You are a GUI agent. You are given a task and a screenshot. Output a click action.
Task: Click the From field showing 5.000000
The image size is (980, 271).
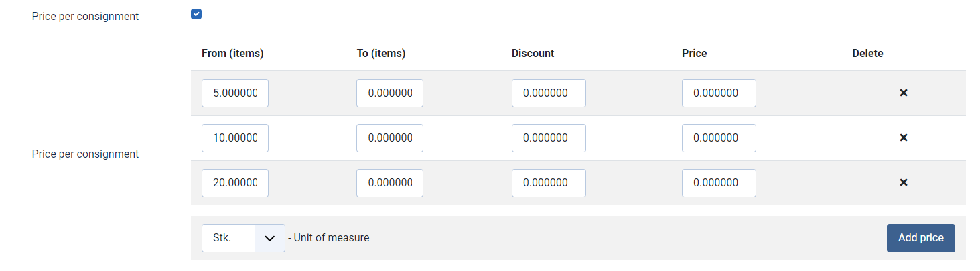tap(235, 93)
